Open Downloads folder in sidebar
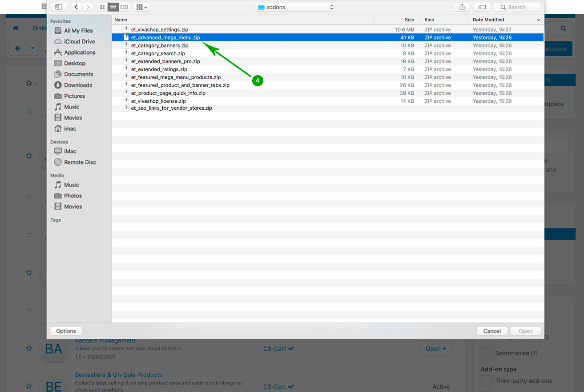Image resolution: width=584 pixels, height=392 pixels. [x=78, y=85]
